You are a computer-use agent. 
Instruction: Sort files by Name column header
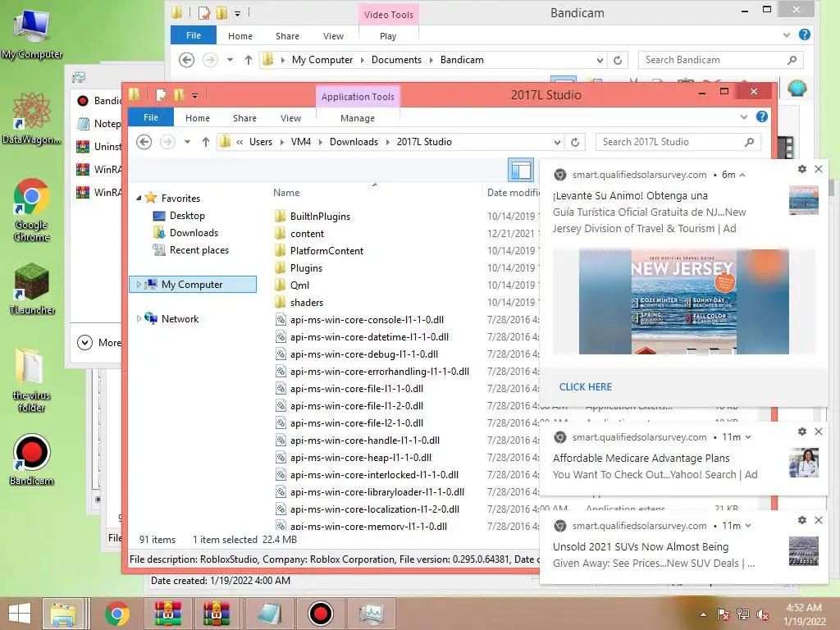click(286, 193)
